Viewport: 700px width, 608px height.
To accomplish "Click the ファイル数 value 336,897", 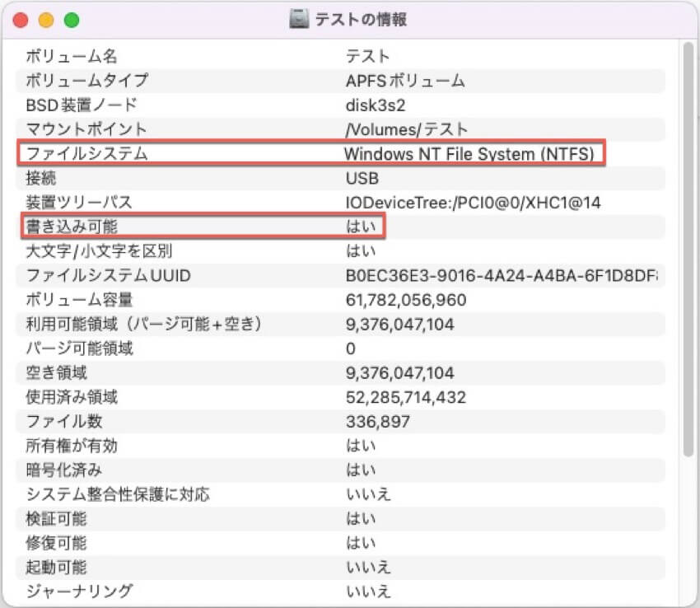I will coord(376,421).
